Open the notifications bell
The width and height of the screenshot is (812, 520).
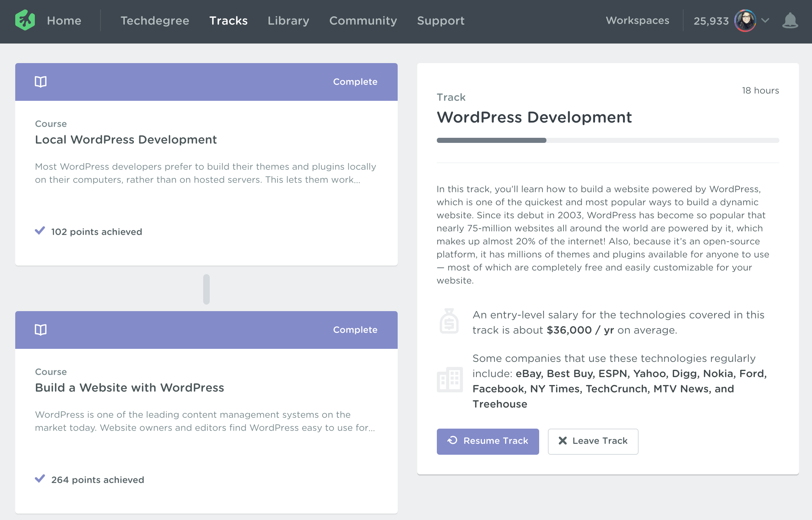point(790,21)
